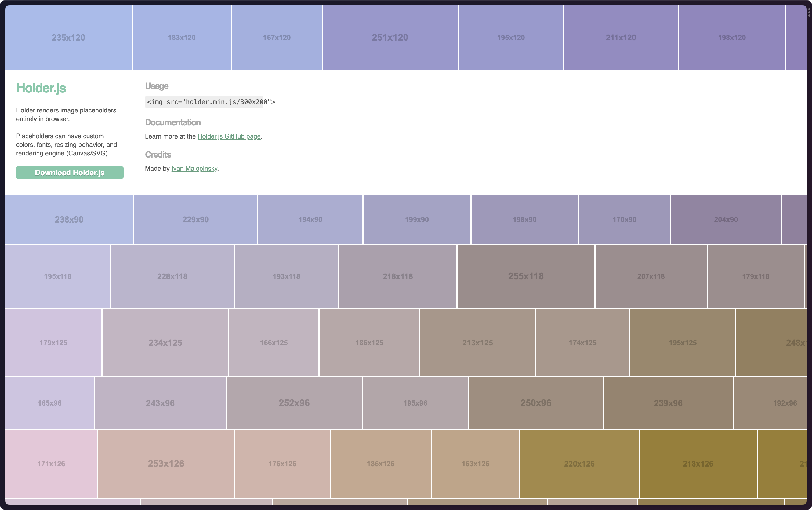Click the 174x125 placeholder image
This screenshot has height=510, width=812.
[x=582, y=343]
